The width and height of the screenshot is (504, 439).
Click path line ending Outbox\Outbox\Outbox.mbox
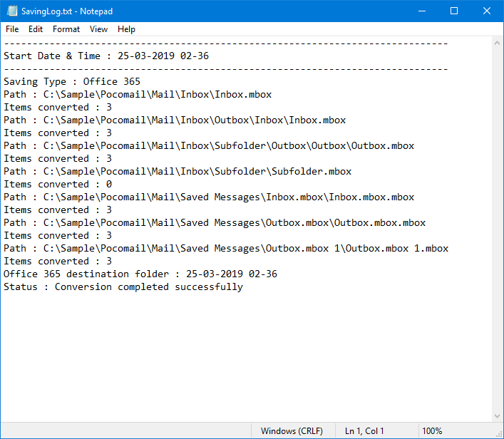(x=209, y=146)
